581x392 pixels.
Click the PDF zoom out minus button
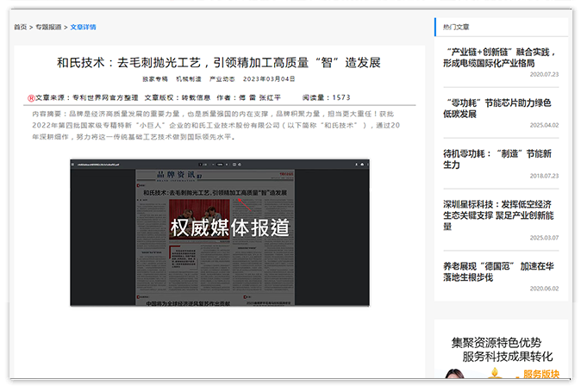coord(213,165)
